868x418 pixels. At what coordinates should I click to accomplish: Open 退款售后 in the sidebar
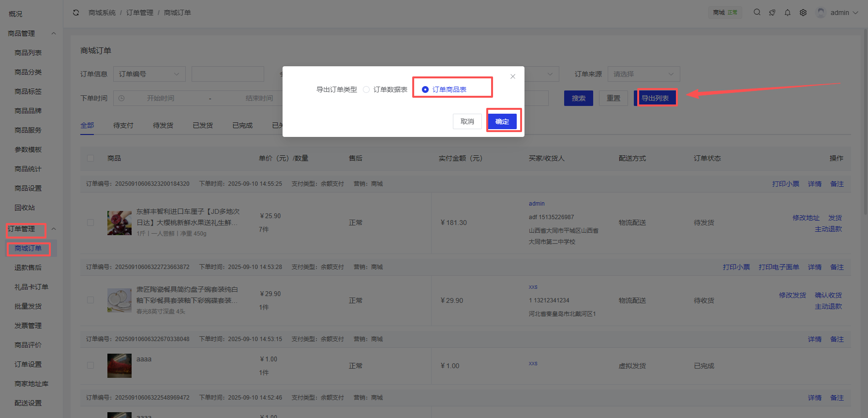click(x=28, y=268)
